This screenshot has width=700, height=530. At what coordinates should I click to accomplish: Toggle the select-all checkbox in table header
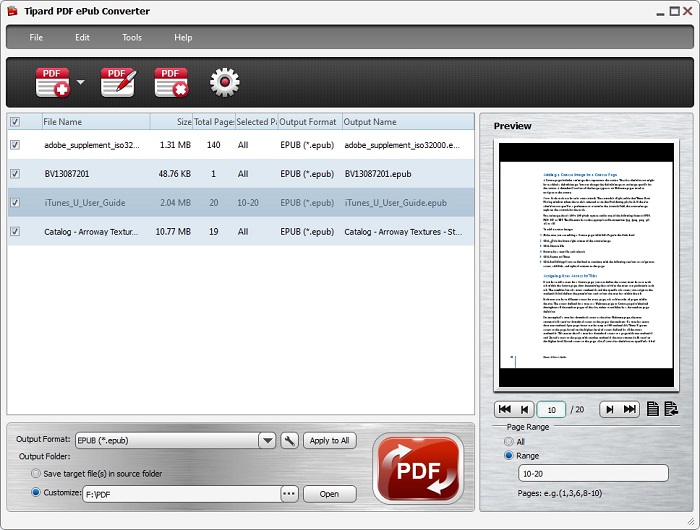point(15,122)
